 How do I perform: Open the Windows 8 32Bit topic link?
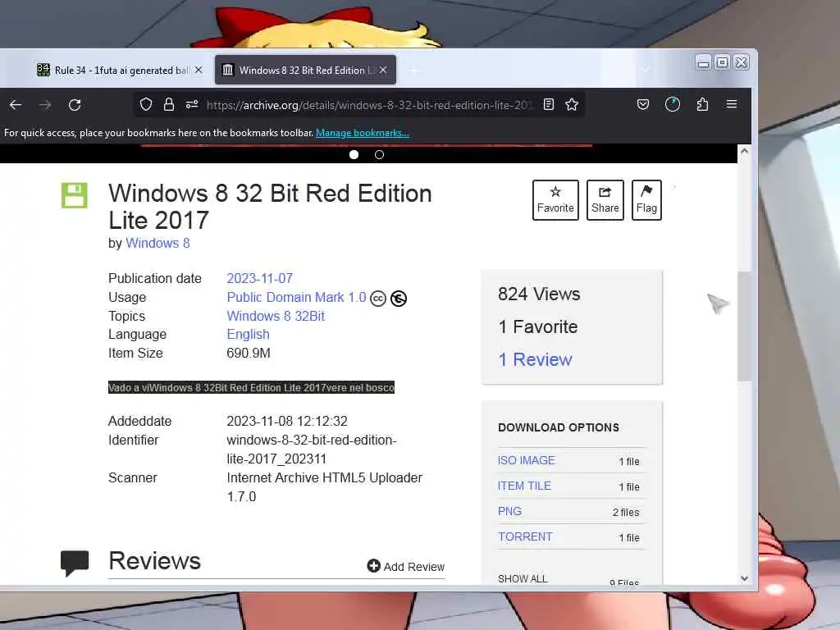pos(276,316)
